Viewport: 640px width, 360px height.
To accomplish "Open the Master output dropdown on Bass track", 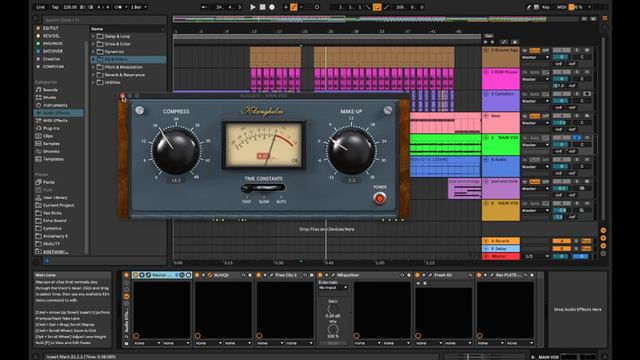I will (x=535, y=123).
